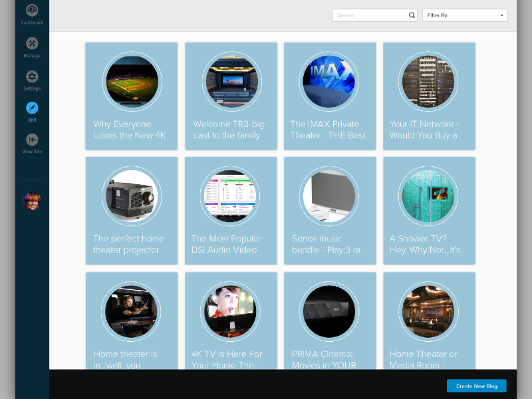The image size is (532, 399).
Task: Click 'Home theater is in...well, you' title
Action: tap(125, 359)
